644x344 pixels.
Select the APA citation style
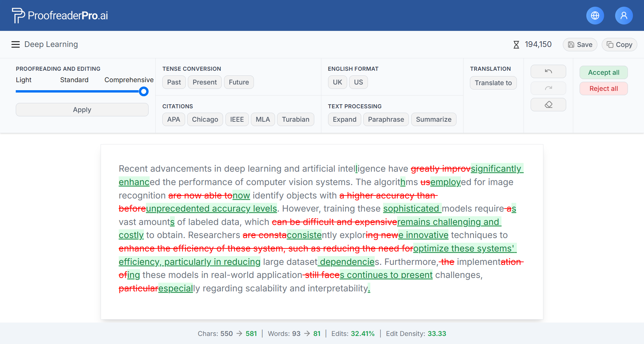tap(173, 119)
